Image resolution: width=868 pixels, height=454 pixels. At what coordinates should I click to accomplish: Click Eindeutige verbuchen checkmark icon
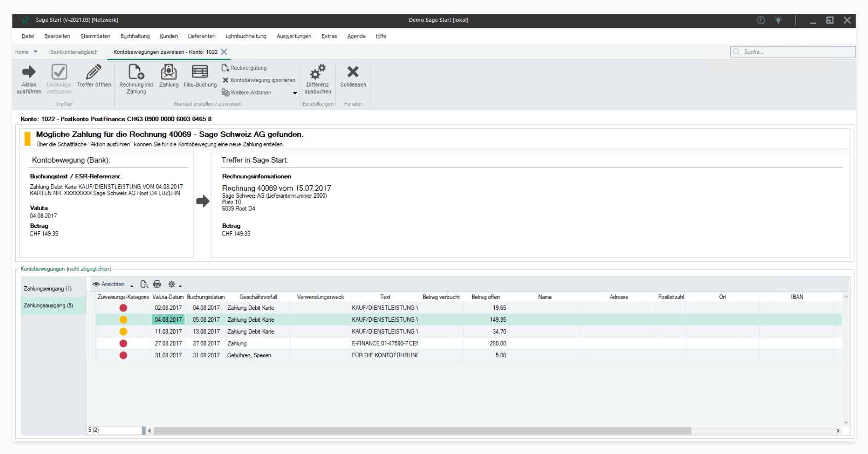click(x=59, y=71)
